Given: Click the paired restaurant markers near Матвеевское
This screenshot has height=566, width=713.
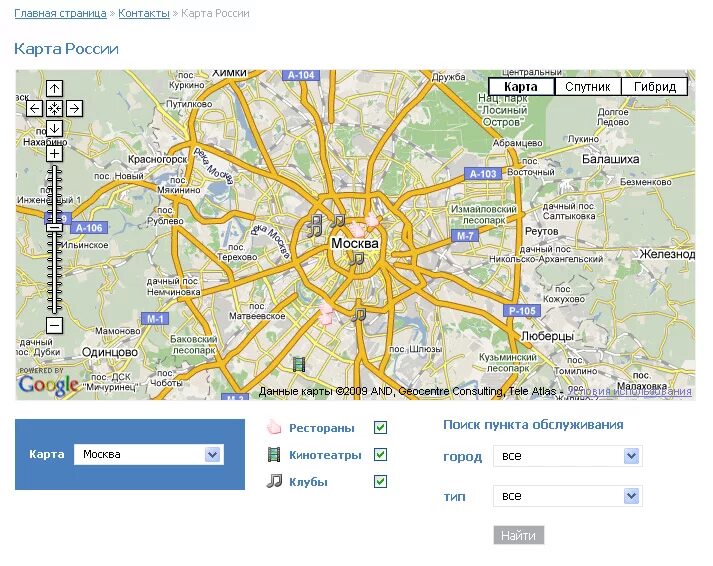Looking at the screenshot, I should point(326,315).
